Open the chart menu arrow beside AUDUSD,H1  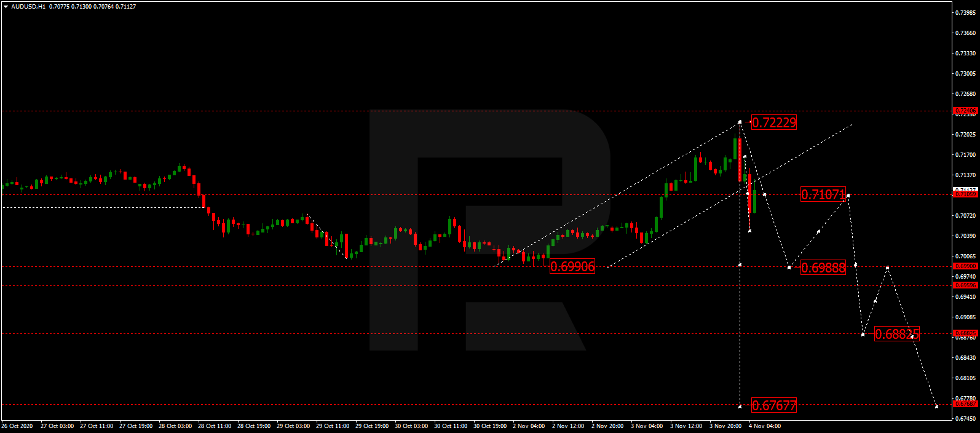pyautogui.click(x=6, y=7)
